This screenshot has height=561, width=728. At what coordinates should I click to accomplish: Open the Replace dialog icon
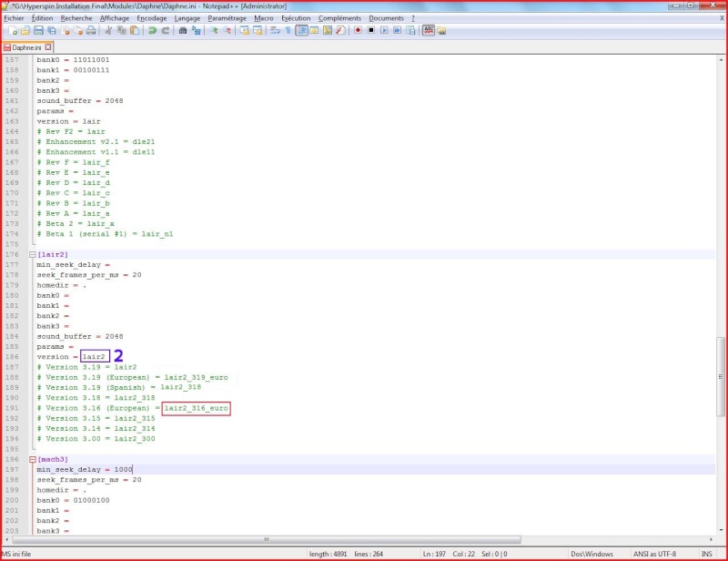coord(196,31)
